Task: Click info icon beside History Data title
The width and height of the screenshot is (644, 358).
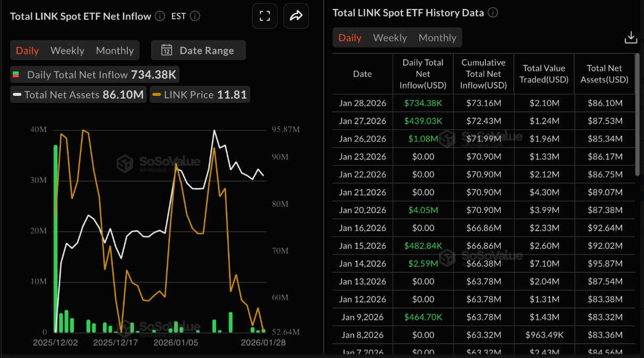Action: tap(493, 12)
